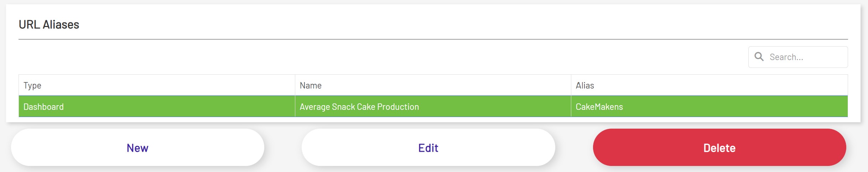Click the magnifying glass search icon

(759, 57)
